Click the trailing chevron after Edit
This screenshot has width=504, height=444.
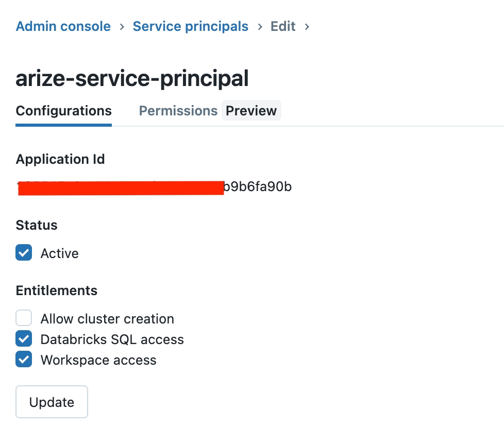pyautogui.click(x=307, y=27)
